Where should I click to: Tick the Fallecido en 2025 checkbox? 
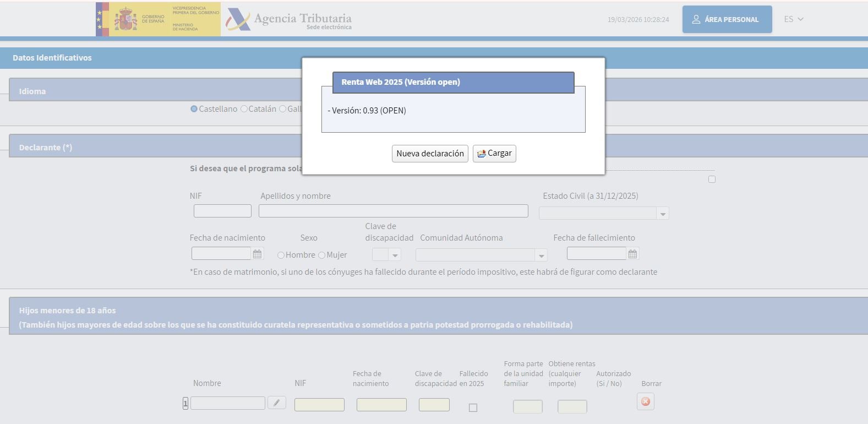(473, 407)
